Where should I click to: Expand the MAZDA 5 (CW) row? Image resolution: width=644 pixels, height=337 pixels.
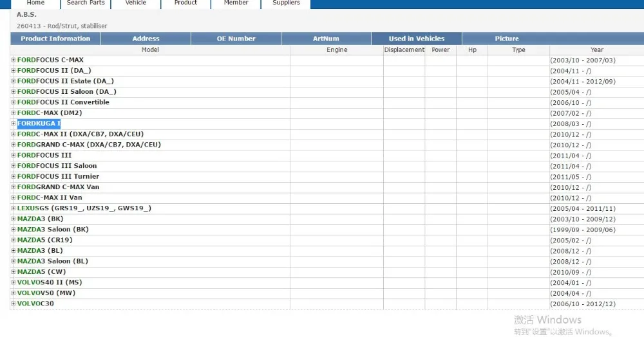click(14, 272)
